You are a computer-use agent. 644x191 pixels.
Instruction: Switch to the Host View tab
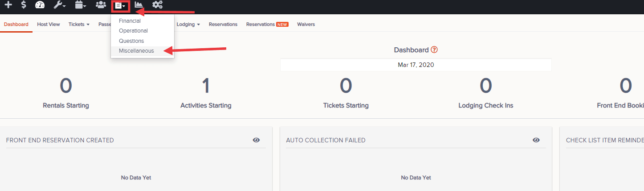pyautogui.click(x=49, y=25)
